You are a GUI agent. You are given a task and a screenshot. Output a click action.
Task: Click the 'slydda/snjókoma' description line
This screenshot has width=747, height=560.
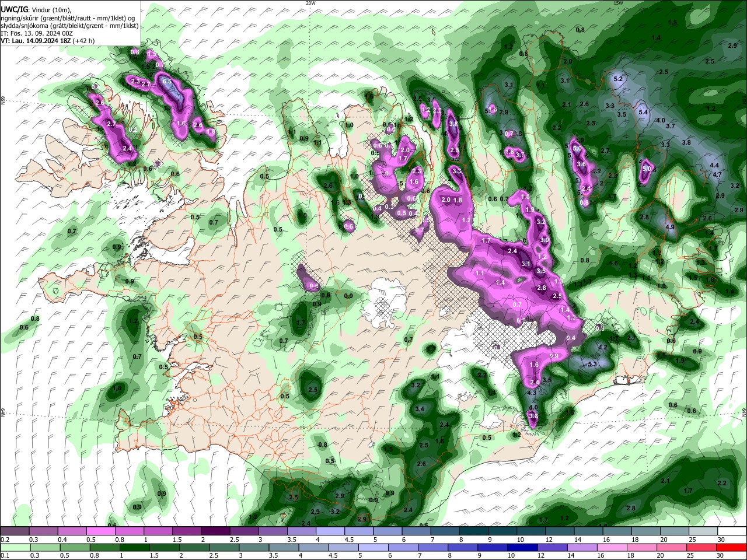coord(69,26)
